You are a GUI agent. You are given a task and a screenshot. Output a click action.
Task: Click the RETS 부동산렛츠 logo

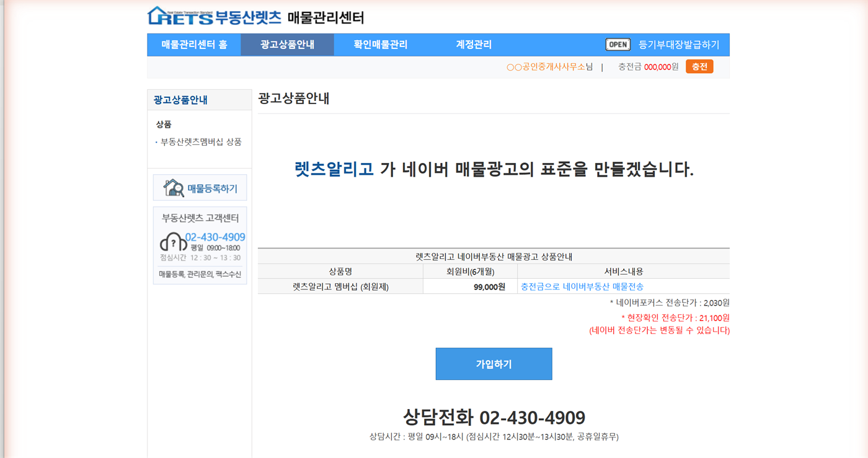point(214,16)
